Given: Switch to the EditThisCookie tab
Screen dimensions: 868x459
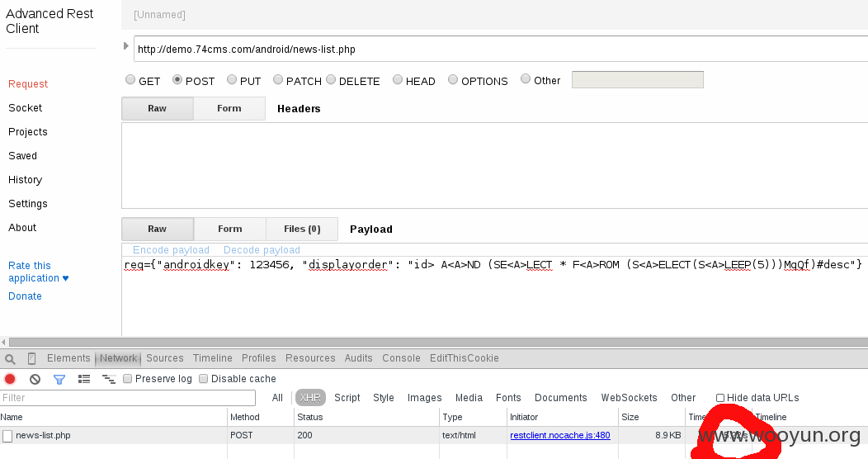Looking at the screenshot, I should pyautogui.click(x=465, y=358).
